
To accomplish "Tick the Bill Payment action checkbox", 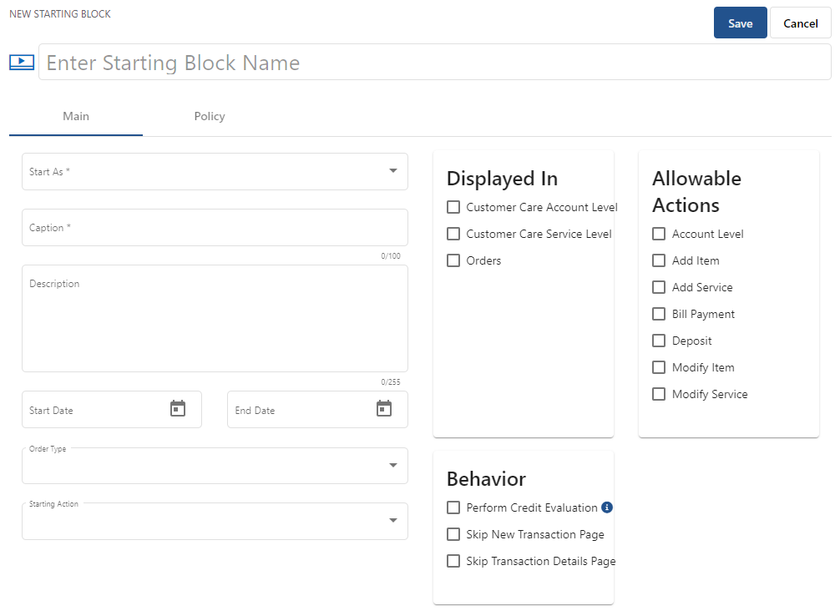I will coord(659,315).
